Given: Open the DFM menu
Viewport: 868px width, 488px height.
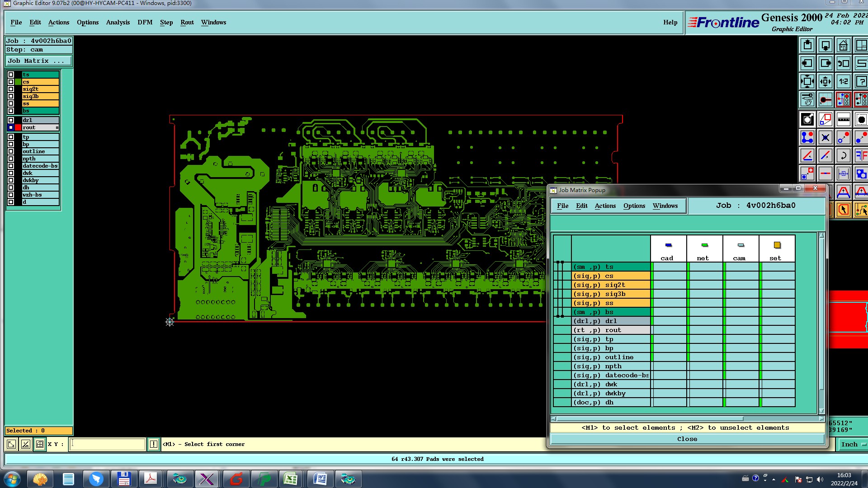Looking at the screenshot, I should click(x=145, y=22).
